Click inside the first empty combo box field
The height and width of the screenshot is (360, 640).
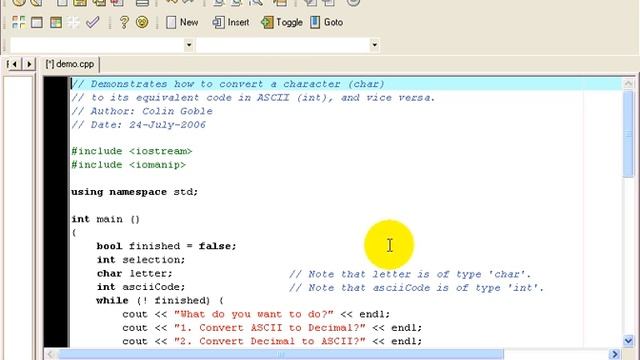(97, 45)
